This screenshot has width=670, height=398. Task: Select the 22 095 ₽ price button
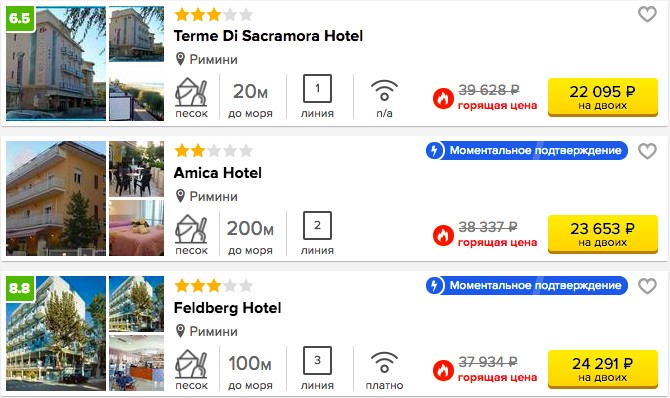602,97
